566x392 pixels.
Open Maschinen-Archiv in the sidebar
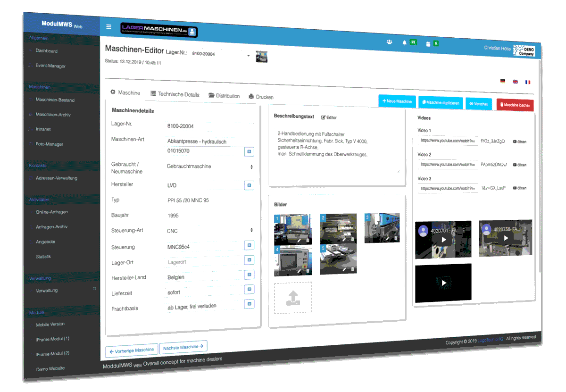[53, 115]
